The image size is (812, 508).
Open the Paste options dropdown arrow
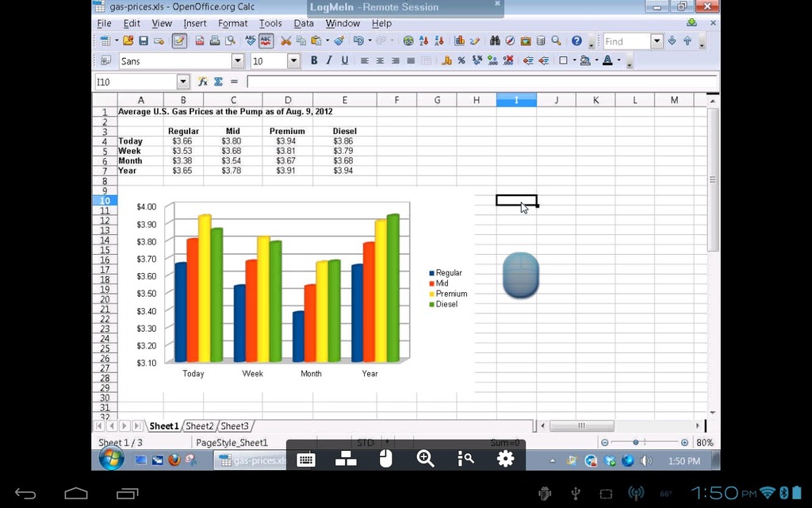coord(327,41)
